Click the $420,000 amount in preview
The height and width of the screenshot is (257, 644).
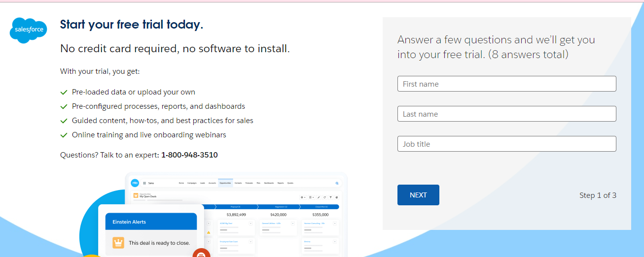[278, 215]
